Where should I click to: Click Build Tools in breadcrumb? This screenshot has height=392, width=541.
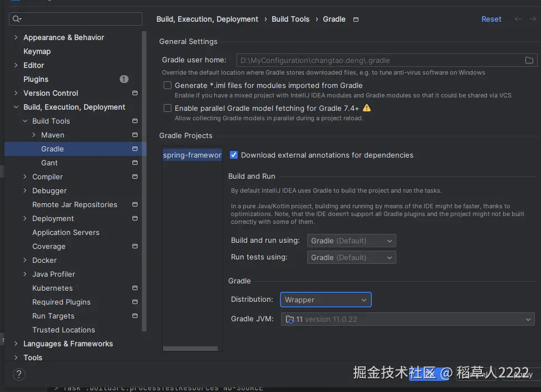pos(291,19)
